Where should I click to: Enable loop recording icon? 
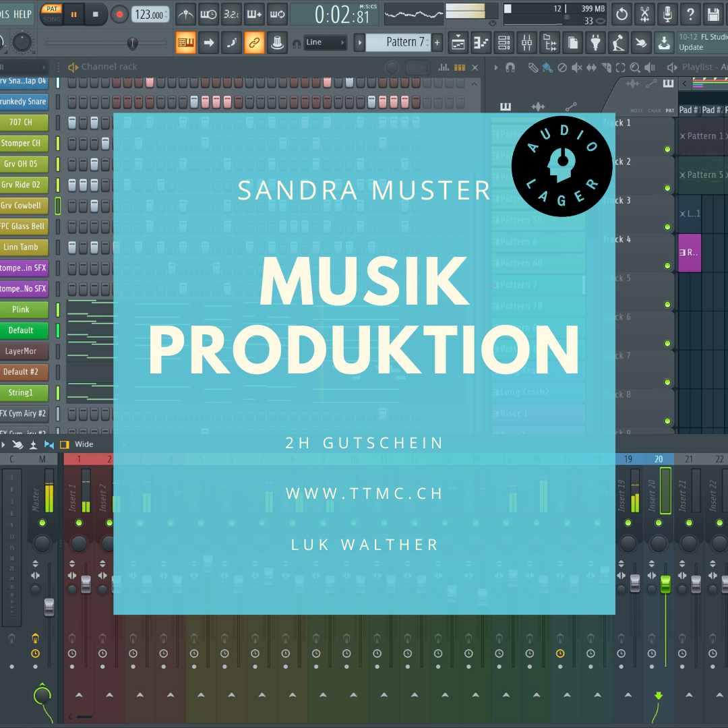point(277,14)
